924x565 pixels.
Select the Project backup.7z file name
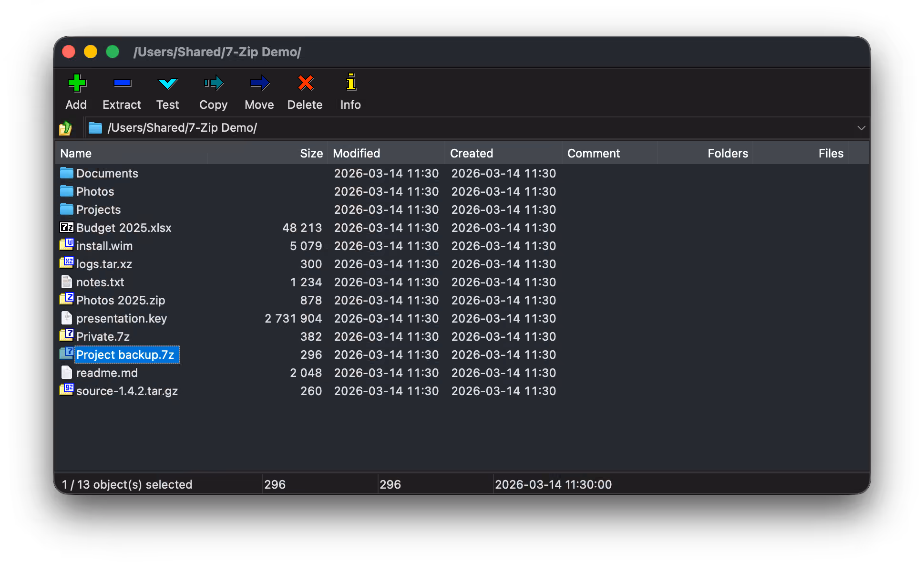(125, 355)
